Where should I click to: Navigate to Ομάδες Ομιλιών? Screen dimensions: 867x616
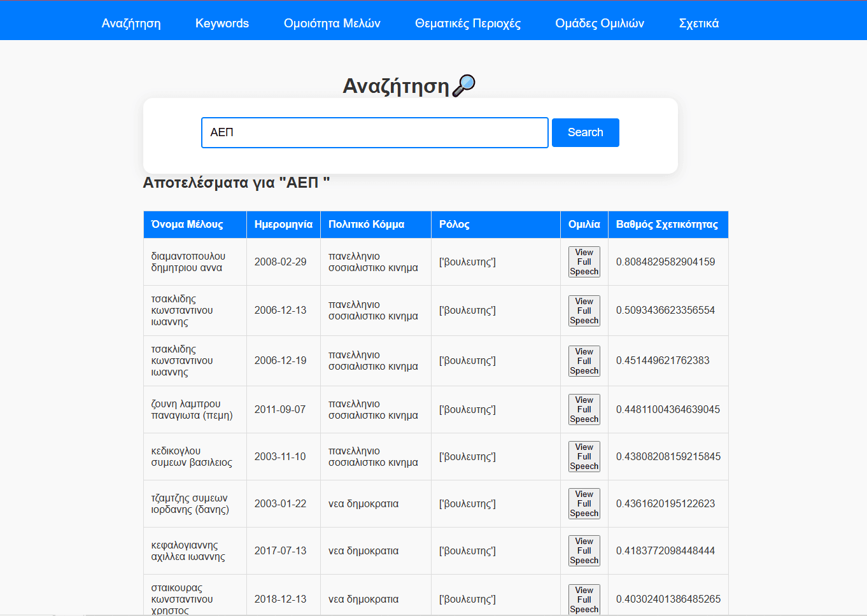point(600,24)
